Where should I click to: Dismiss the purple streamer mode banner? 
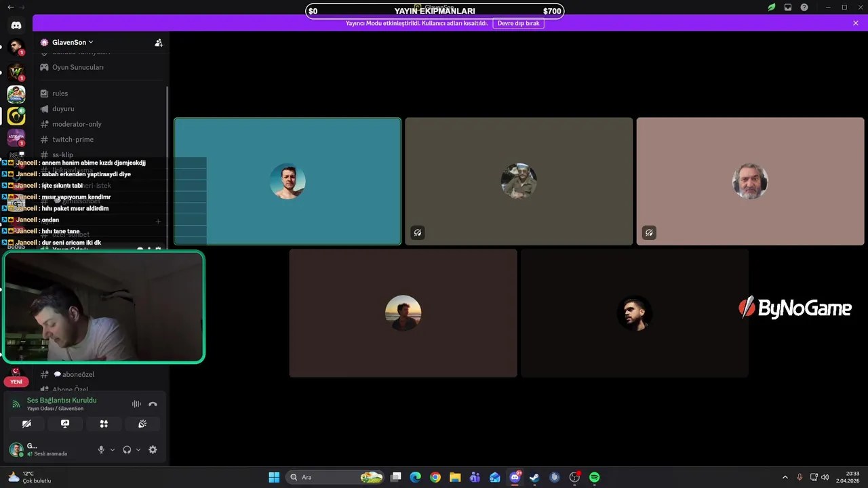[x=856, y=23]
